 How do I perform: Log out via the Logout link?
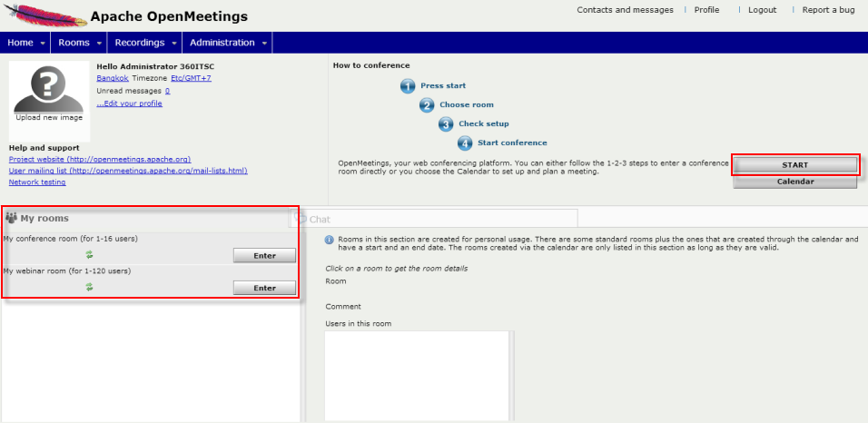coord(763,10)
